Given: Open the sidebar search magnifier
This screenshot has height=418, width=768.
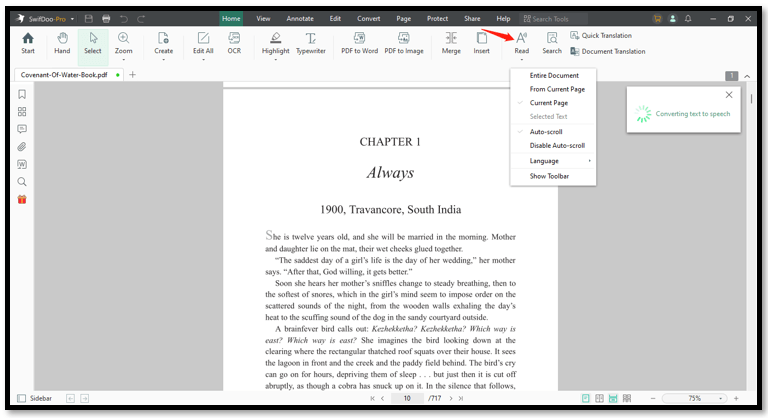Looking at the screenshot, I should tap(22, 182).
